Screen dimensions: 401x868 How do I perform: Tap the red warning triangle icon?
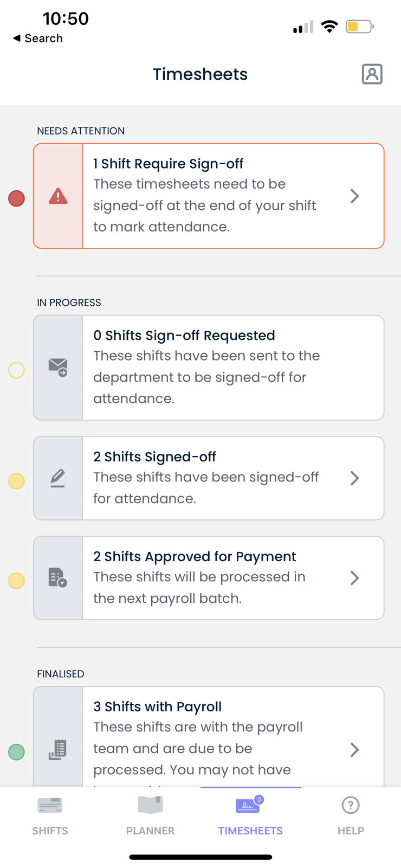pos(58,196)
